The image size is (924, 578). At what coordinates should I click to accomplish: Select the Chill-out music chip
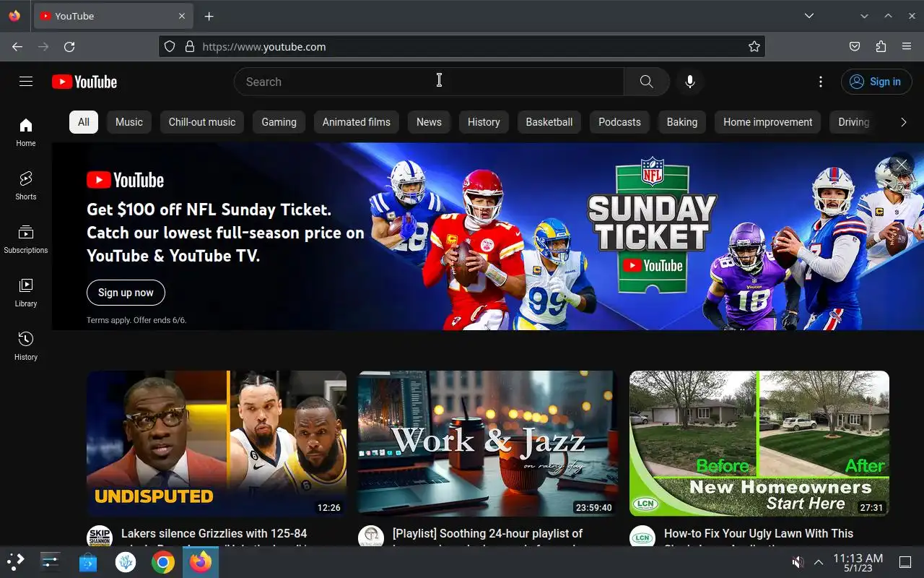[202, 122]
